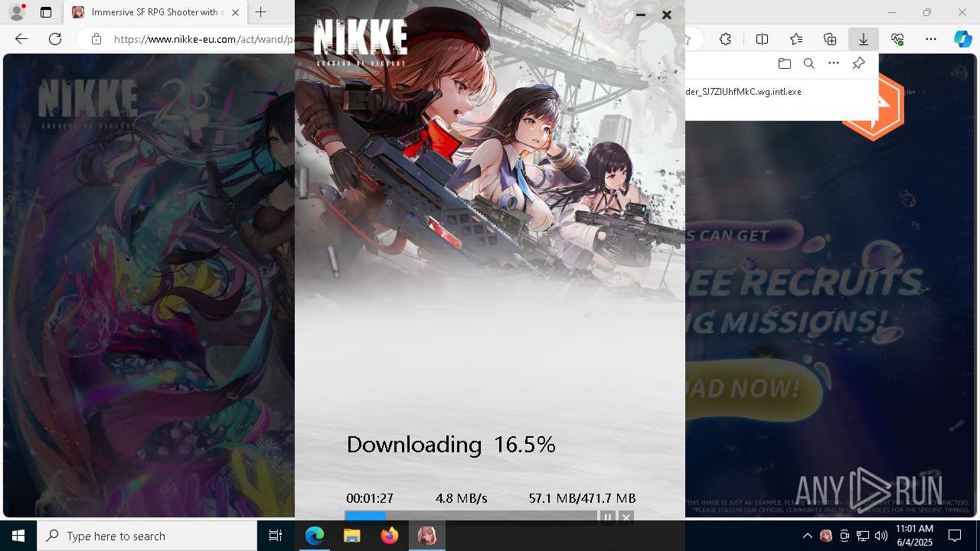This screenshot has height=551, width=980.
Task: Open Edge Collections icon
Action: point(830,39)
